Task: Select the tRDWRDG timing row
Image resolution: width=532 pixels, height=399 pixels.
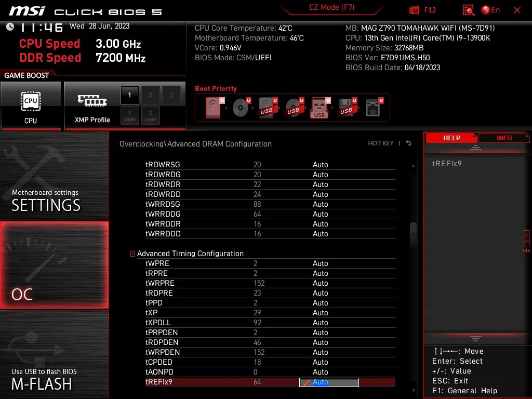Action: coord(270,175)
